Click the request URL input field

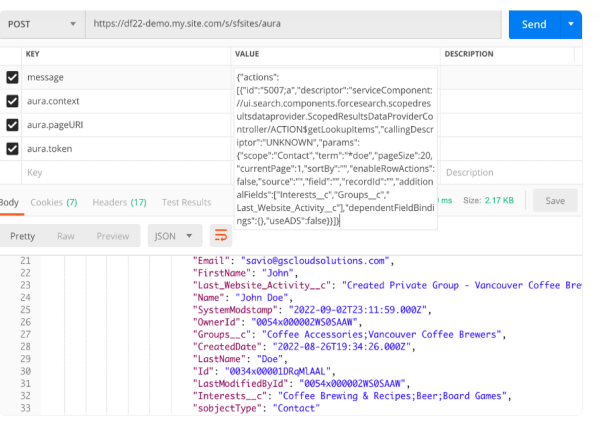pos(290,23)
